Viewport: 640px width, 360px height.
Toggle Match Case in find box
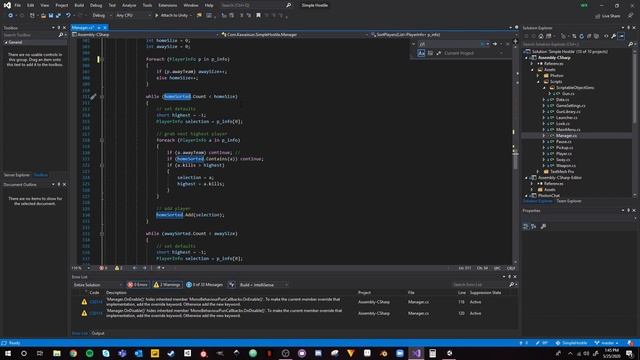coord(421,53)
